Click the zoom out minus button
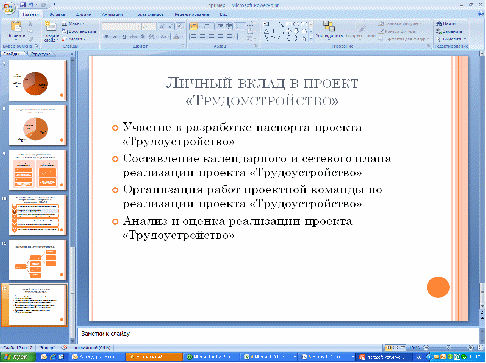This screenshot has width=486, height=363. [x=425, y=348]
